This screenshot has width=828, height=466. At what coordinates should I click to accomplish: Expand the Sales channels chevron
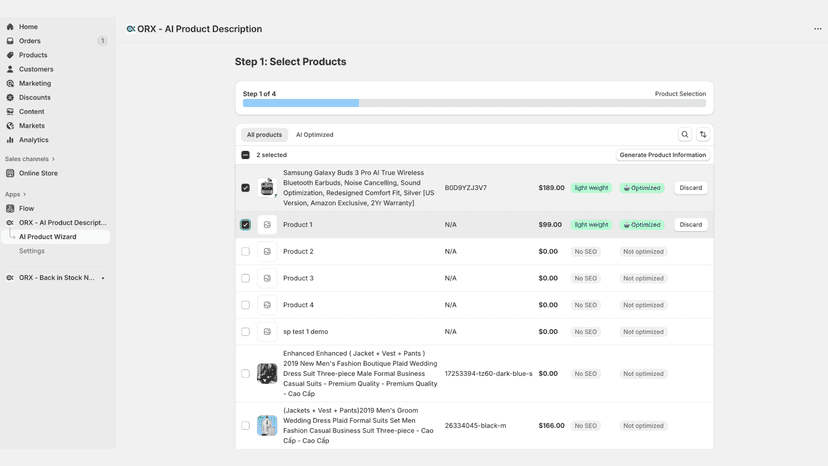(53, 159)
